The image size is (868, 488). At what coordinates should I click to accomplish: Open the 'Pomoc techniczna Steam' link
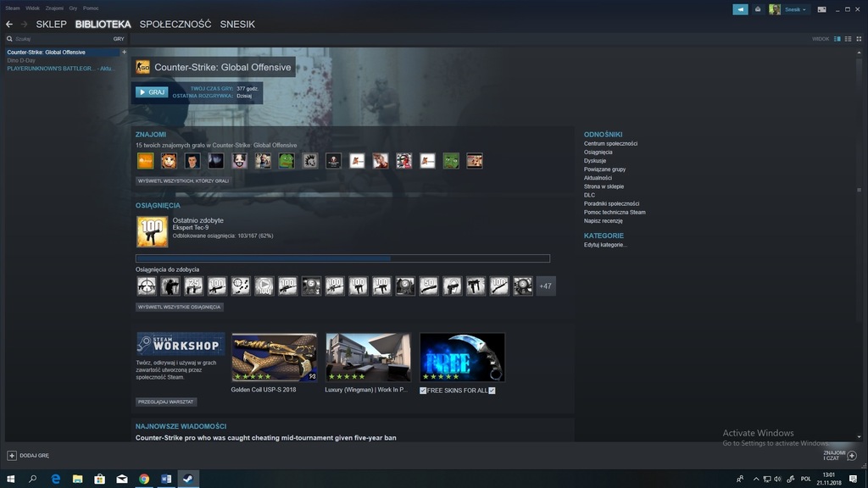pos(615,212)
